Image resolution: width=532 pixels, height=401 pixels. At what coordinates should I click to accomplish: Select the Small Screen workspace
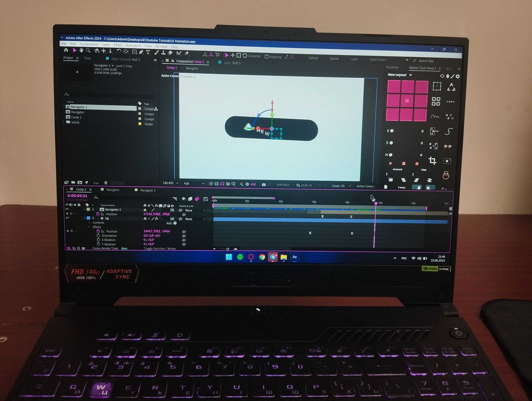click(x=378, y=59)
